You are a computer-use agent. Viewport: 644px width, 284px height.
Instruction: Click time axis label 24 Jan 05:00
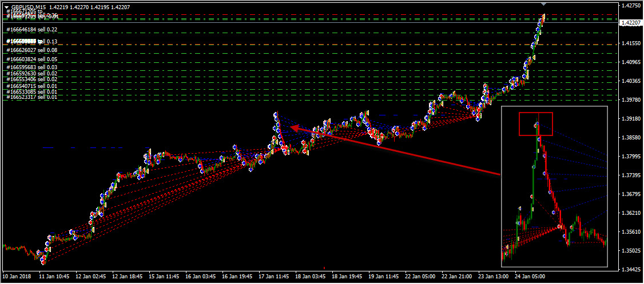[530, 277]
